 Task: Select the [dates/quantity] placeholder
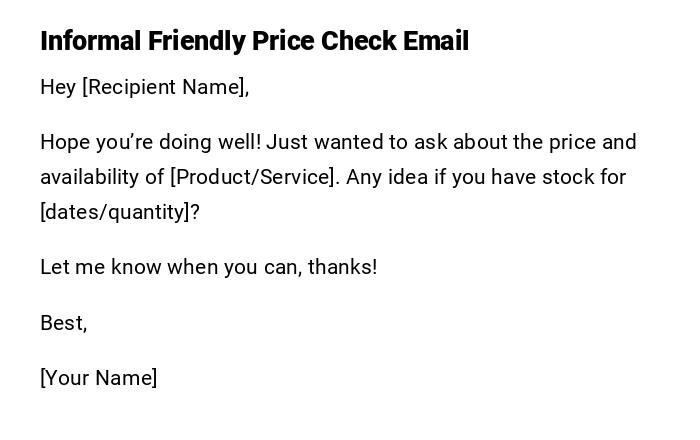(119, 212)
